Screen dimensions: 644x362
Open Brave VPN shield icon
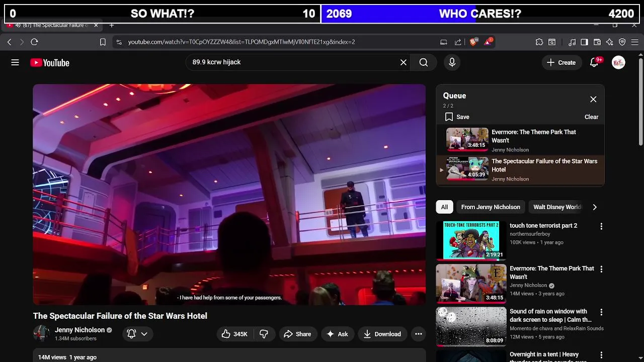coord(622,42)
